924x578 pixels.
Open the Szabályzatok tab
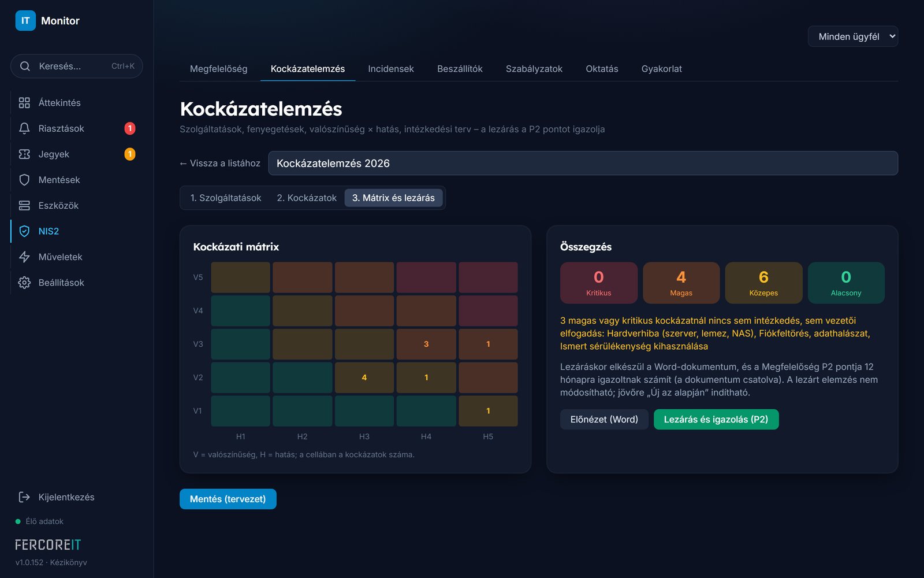coord(534,69)
